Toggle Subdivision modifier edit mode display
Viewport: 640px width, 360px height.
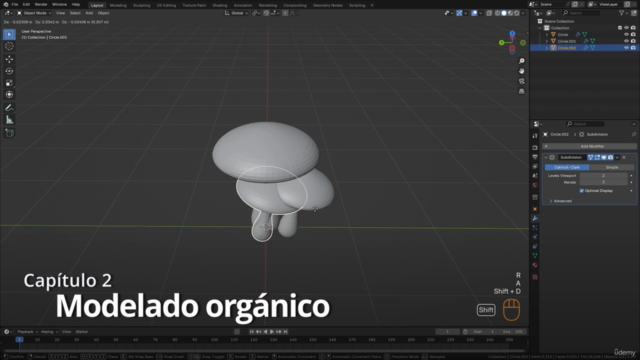pos(597,158)
